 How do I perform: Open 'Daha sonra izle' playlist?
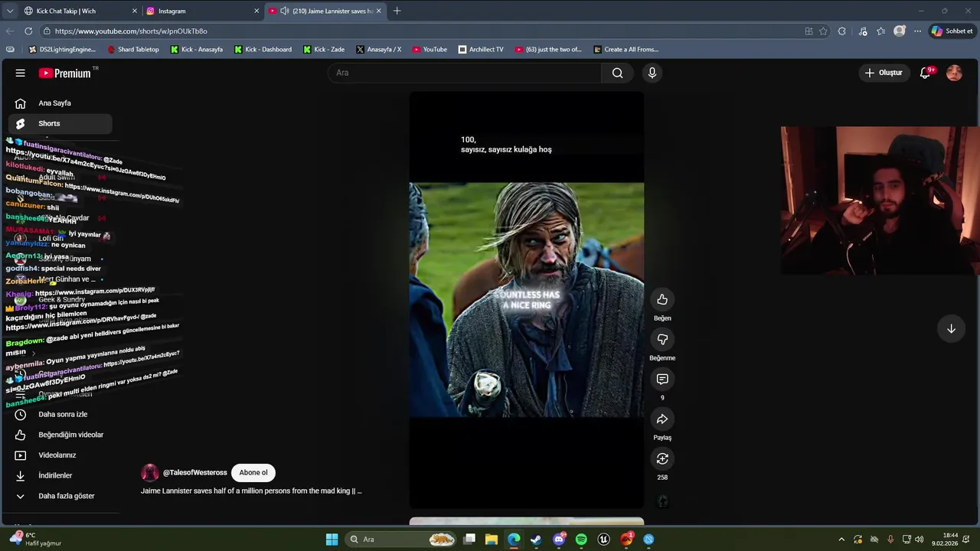click(61, 414)
